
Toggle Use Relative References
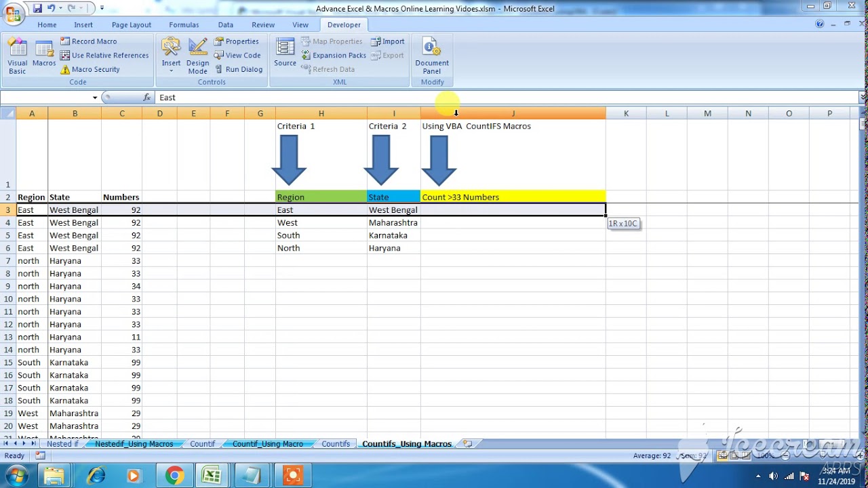(x=104, y=56)
